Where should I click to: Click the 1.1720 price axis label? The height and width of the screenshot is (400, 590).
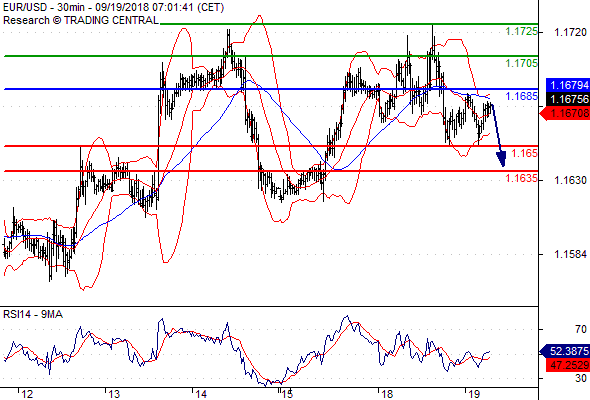tap(570, 32)
